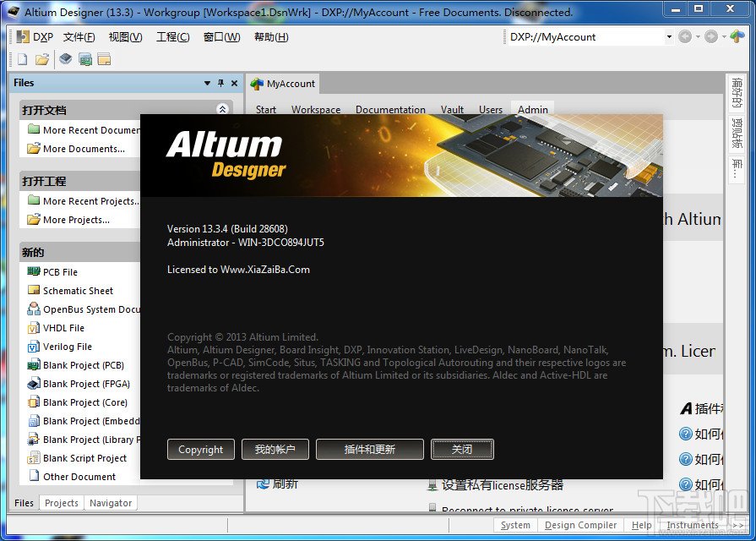Close the Files panel
This screenshot has width=756, height=541.
(234, 83)
